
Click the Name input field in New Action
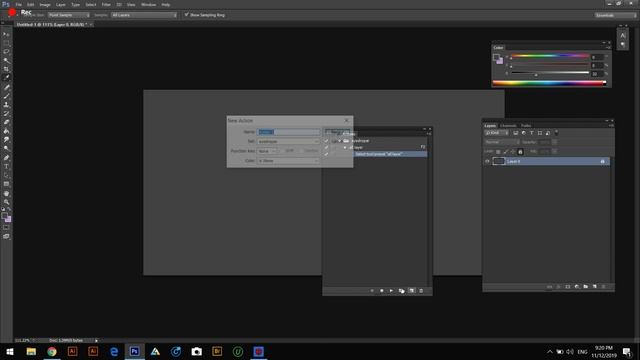click(288, 132)
